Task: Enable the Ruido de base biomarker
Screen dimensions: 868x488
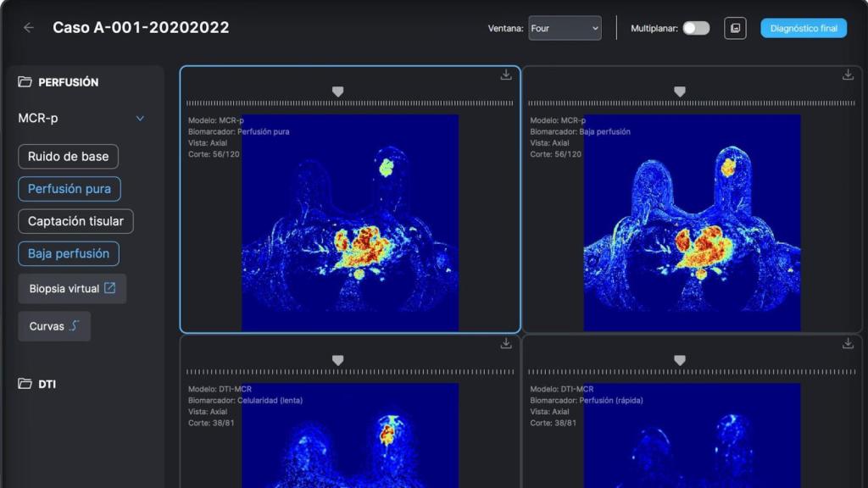Action: point(68,157)
